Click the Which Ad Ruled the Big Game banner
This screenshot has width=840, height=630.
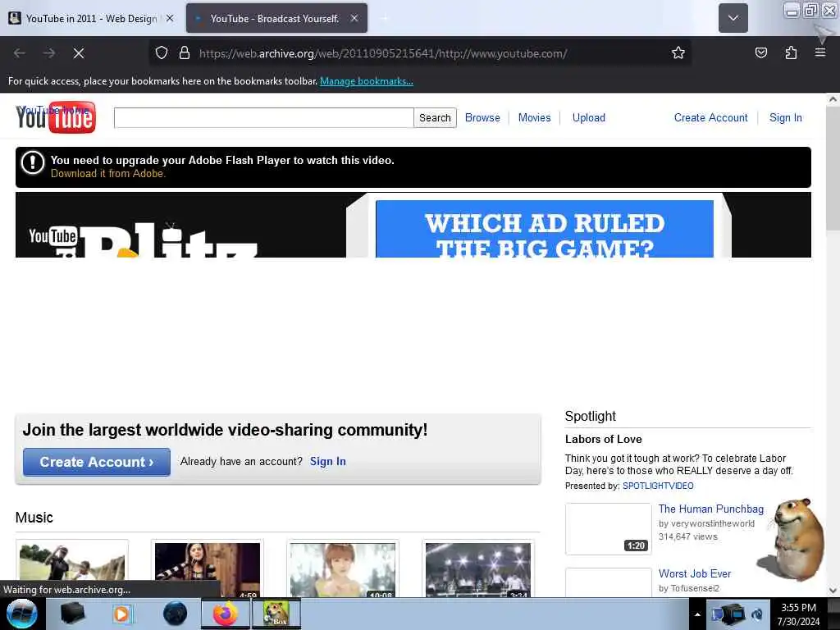coord(545,230)
